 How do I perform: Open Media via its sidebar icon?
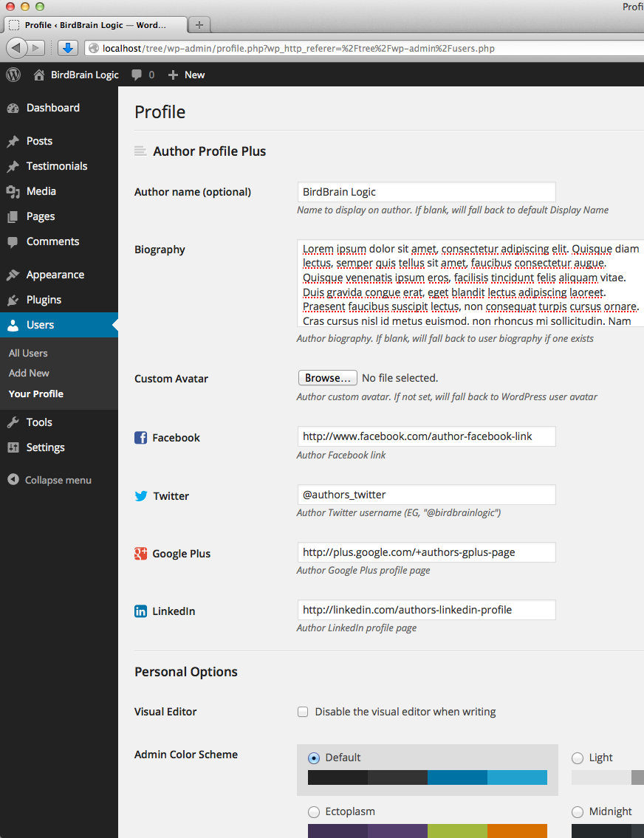coord(13,192)
